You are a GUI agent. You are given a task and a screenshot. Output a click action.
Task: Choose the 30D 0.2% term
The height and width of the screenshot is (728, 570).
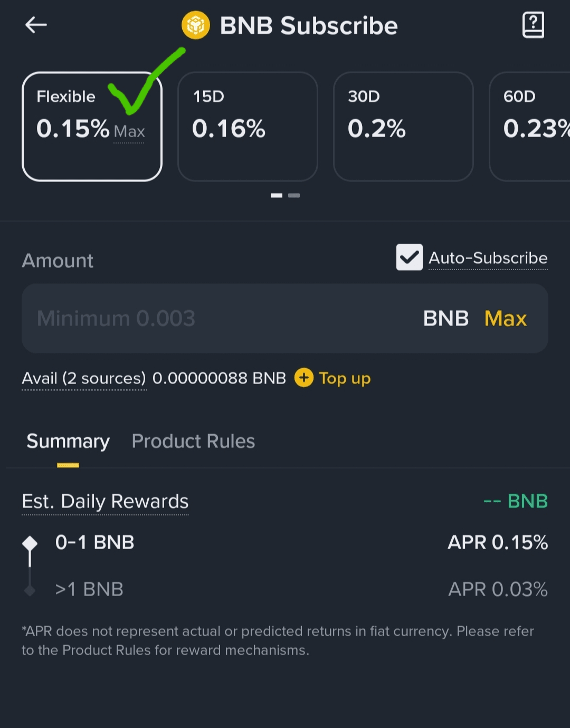pyautogui.click(x=403, y=127)
